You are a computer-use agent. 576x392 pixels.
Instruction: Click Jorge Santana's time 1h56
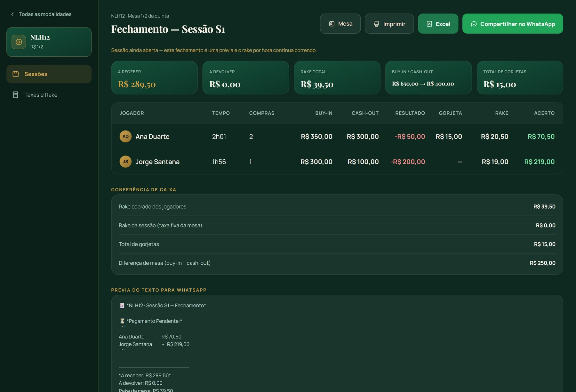click(219, 162)
